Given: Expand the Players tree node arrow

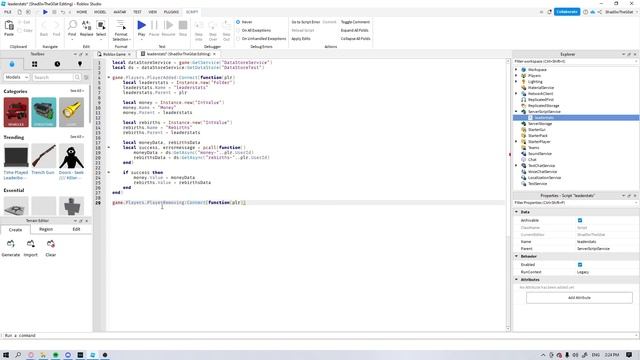Looking at the screenshot, I should click(516, 76).
